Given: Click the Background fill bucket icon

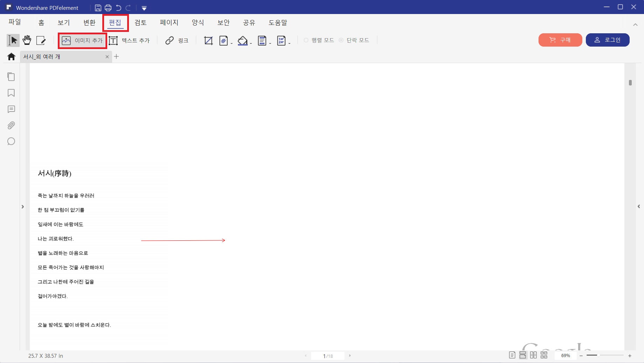Looking at the screenshot, I should (x=242, y=41).
